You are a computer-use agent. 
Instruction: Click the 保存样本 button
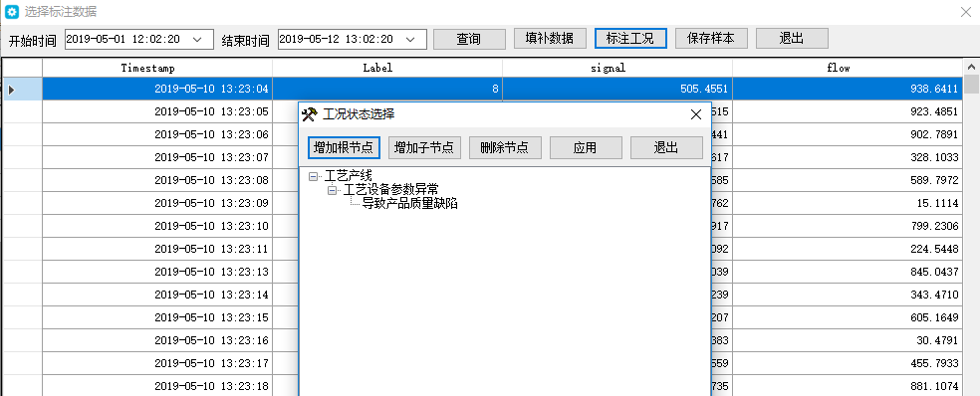click(x=711, y=38)
